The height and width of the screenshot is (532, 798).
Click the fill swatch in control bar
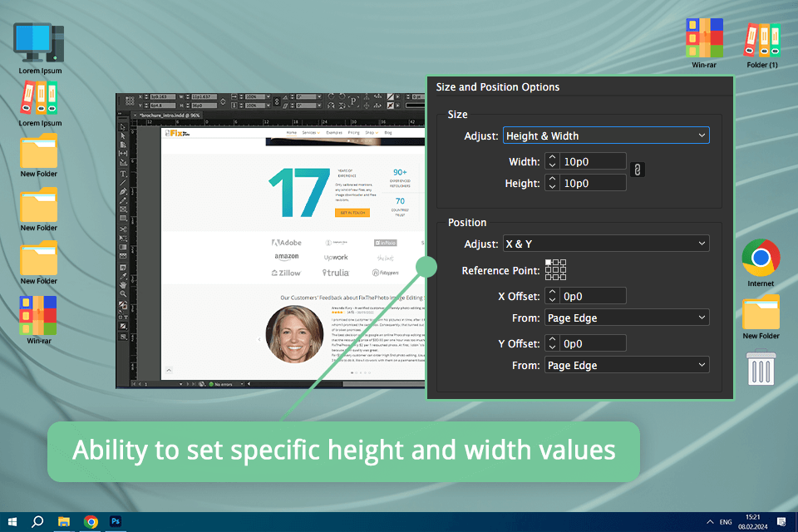coord(391,96)
